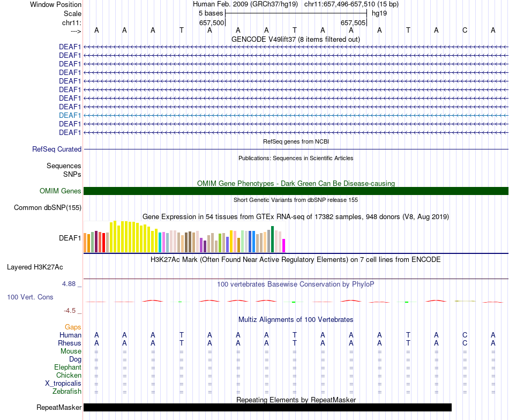Click the 100 Vert. Cons label
The height and width of the screenshot is (420, 509).
click(30, 297)
